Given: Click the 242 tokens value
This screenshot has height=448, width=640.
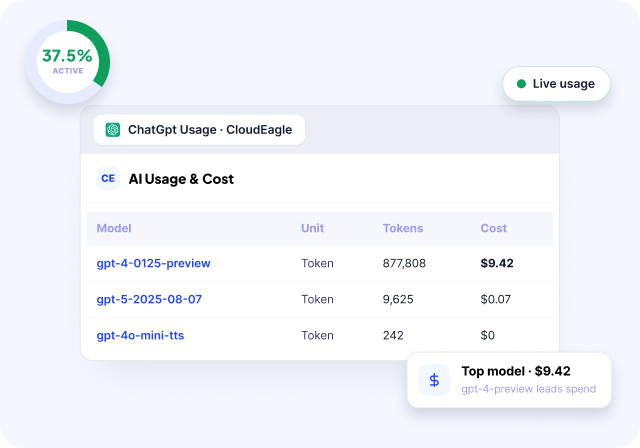Looking at the screenshot, I should coord(393,335).
